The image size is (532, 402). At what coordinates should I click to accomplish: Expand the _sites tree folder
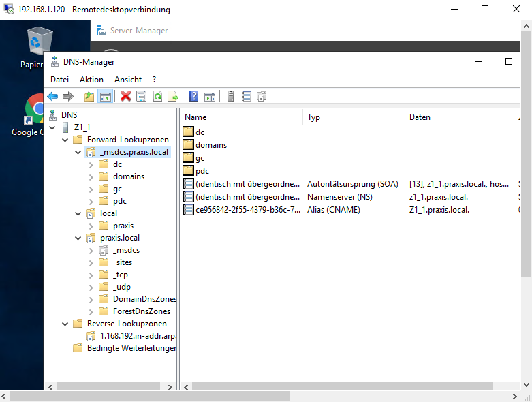91,263
